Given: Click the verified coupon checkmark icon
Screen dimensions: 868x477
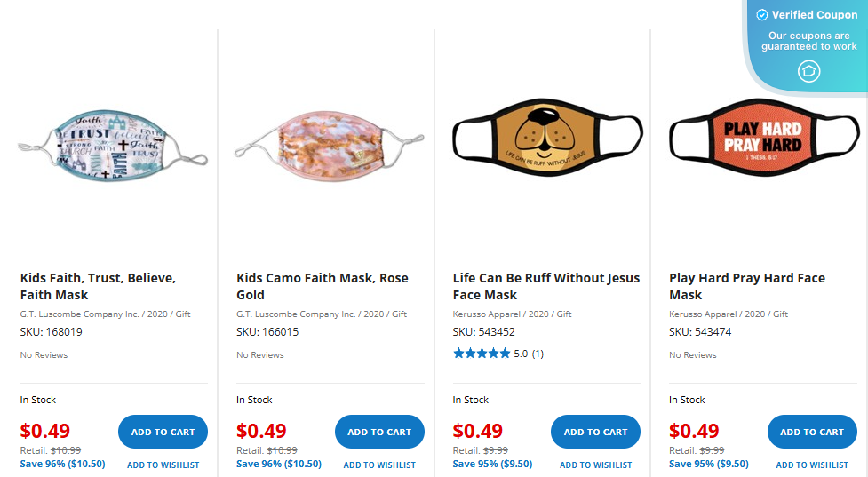Looking at the screenshot, I should click(761, 15).
